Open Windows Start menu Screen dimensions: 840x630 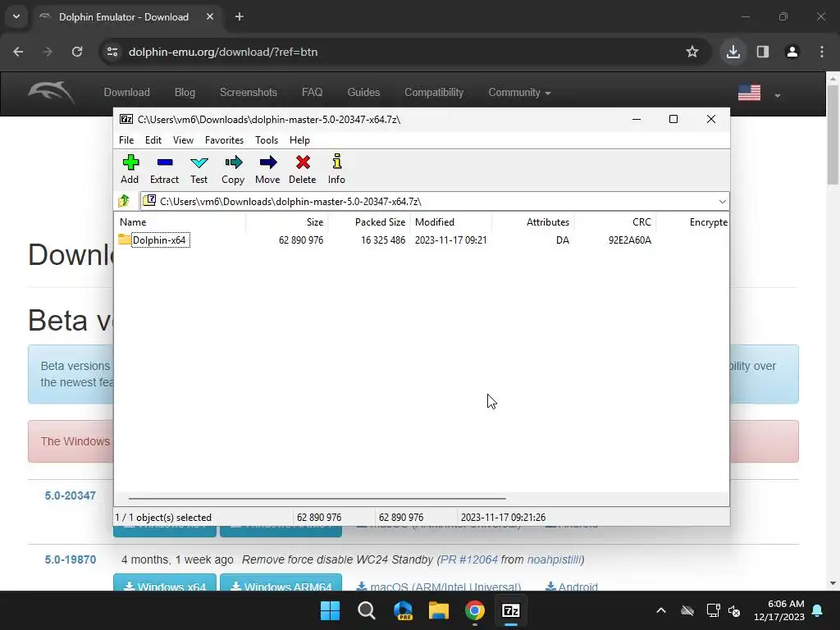click(330, 610)
